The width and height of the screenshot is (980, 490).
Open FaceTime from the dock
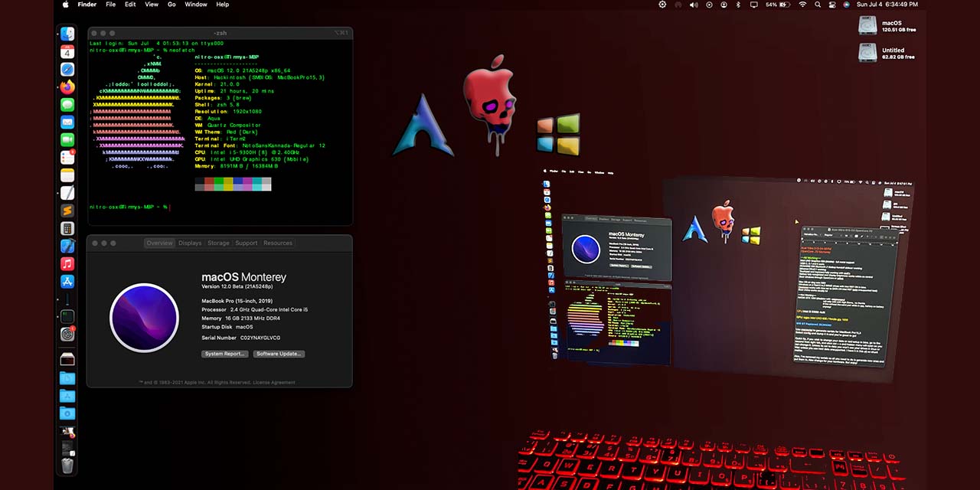point(67,140)
